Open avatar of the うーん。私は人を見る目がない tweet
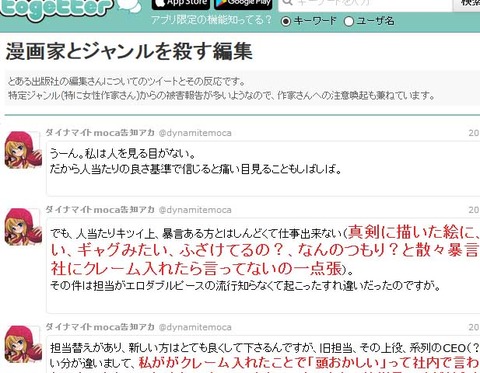 pos(23,150)
